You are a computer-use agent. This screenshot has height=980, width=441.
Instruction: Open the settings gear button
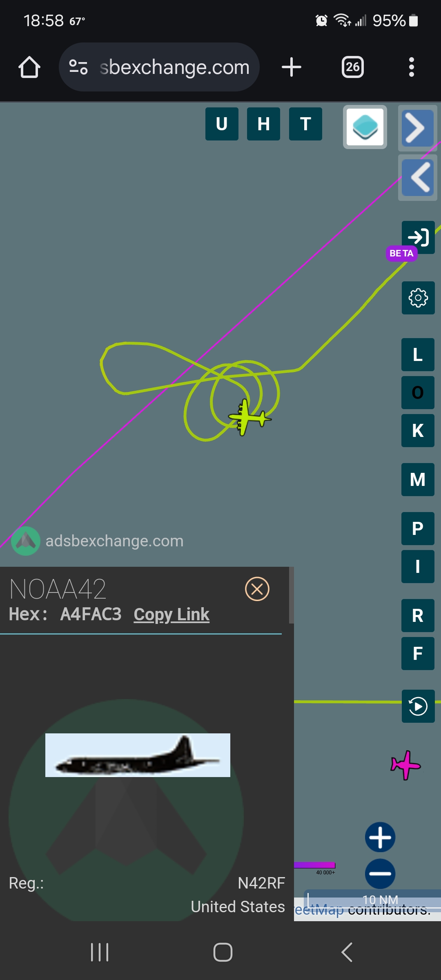tap(418, 298)
